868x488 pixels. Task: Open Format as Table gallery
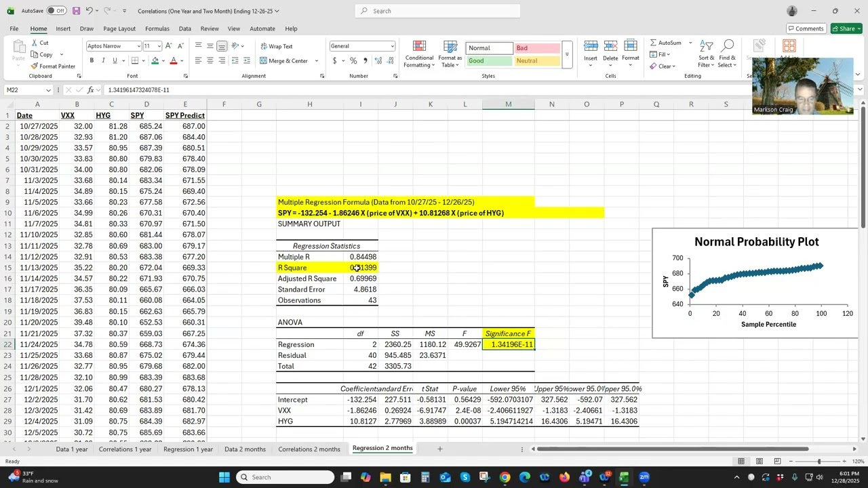[x=450, y=54]
